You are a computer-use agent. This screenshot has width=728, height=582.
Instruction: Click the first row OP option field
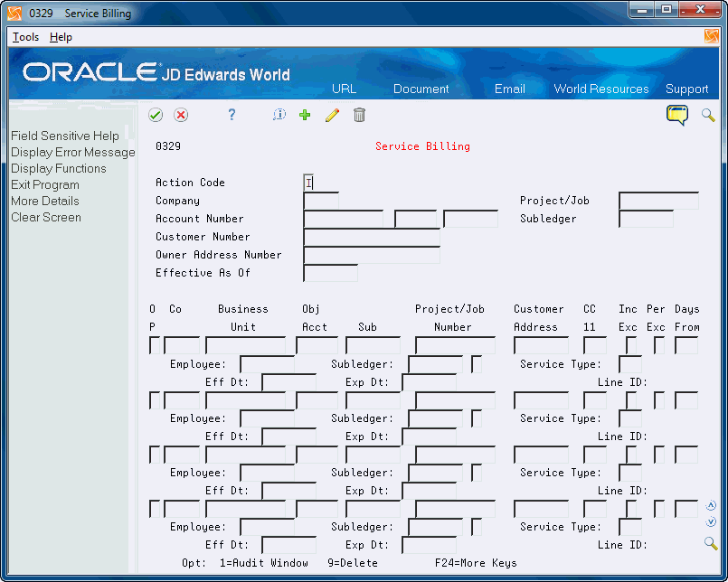(155, 345)
